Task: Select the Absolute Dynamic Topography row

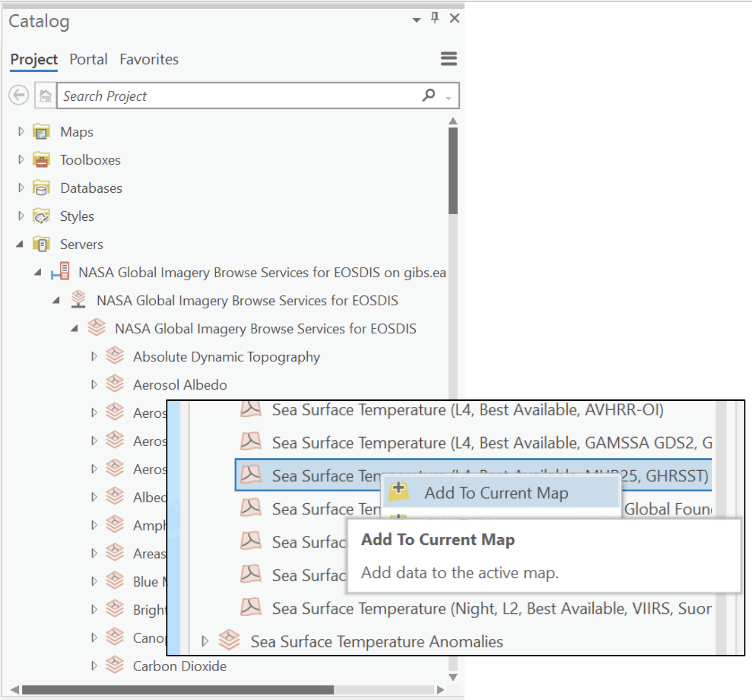Action: [226, 357]
